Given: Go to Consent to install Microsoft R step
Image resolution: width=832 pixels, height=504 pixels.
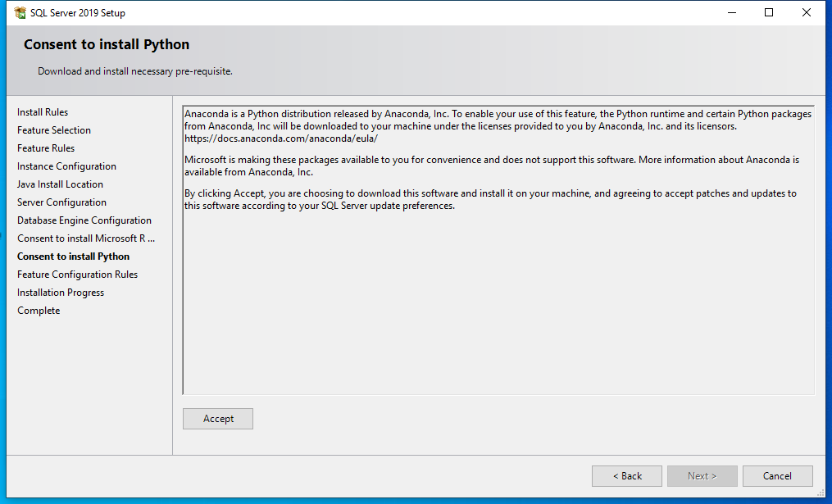Looking at the screenshot, I should 86,238.
